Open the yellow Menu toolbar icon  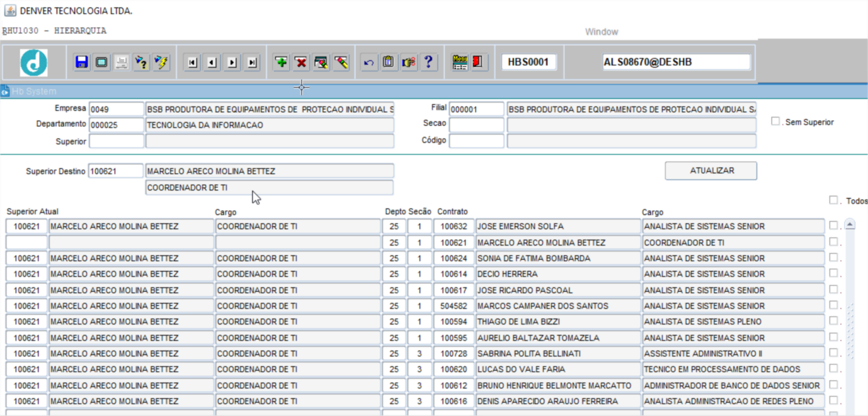pyautogui.click(x=460, y=62)
